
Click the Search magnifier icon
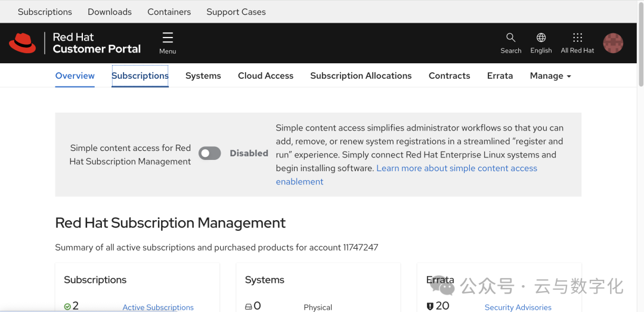tap(510, 38)
